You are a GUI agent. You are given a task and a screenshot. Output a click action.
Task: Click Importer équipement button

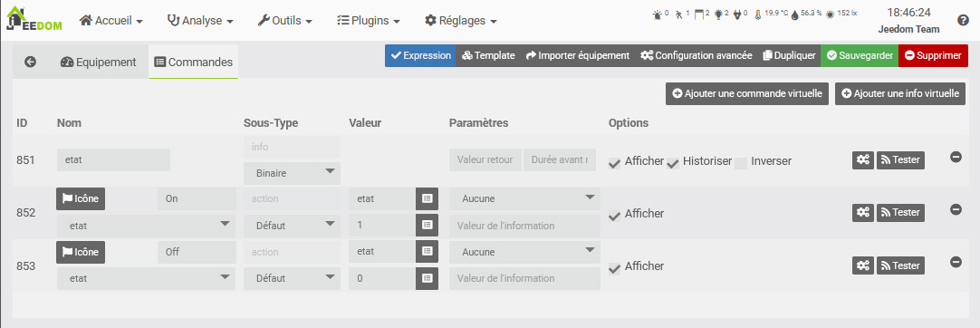coord(578,55)
